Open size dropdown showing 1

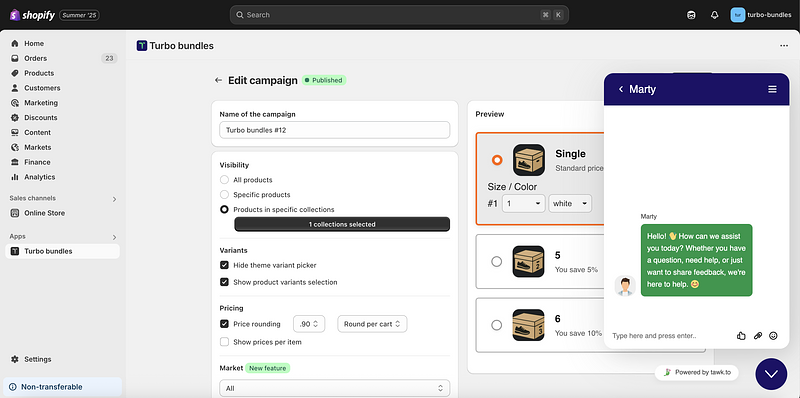[x=523, y=204]
